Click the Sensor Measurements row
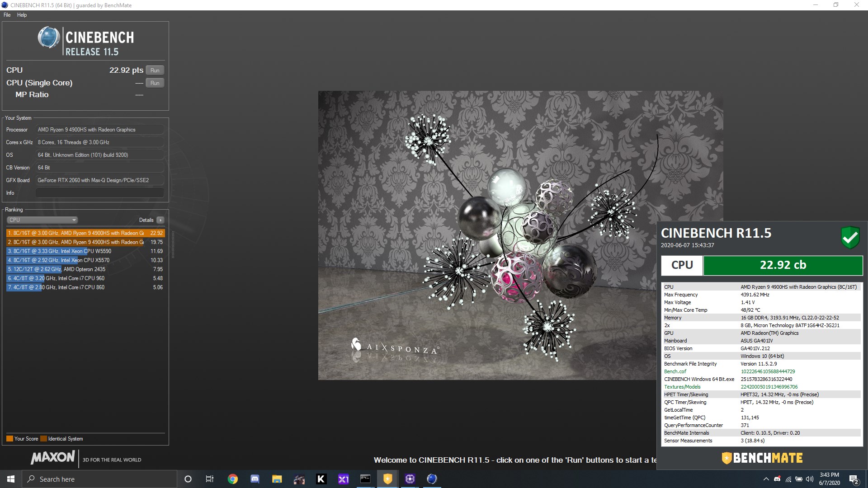Image resolution: width=868 pixels, height=488 pixels. 762,441
